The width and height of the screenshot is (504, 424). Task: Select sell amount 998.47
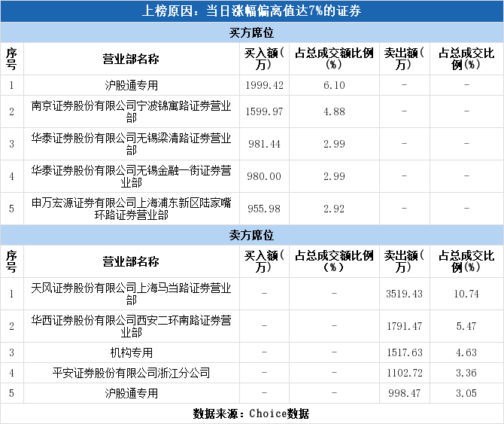[405, 393]
